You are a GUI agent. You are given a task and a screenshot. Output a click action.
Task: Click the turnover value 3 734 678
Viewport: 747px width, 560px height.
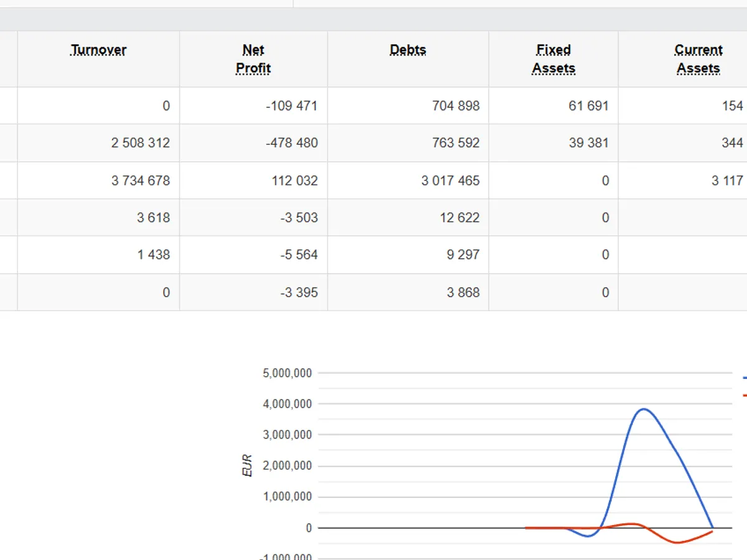(140, 180)
